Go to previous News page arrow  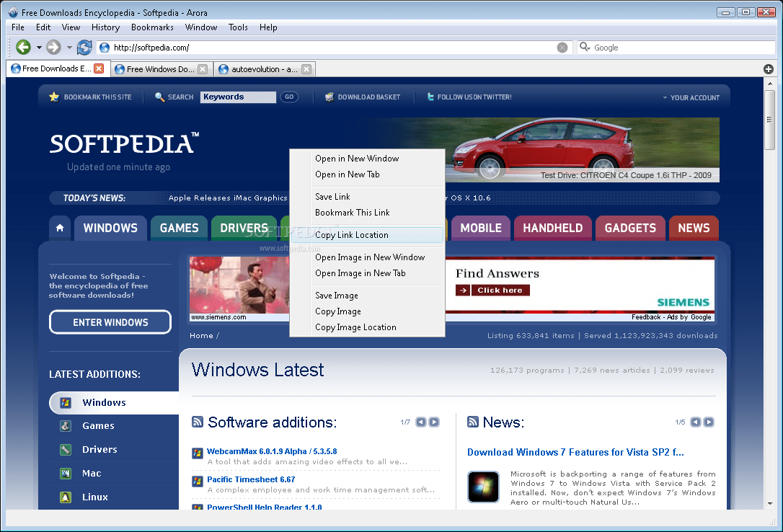(x=696, y=422)
